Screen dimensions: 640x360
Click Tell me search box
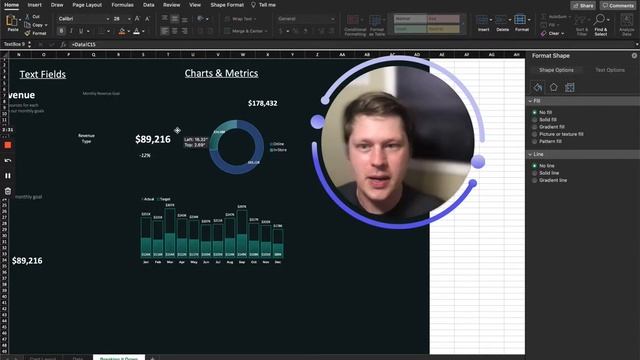[264, 5]
